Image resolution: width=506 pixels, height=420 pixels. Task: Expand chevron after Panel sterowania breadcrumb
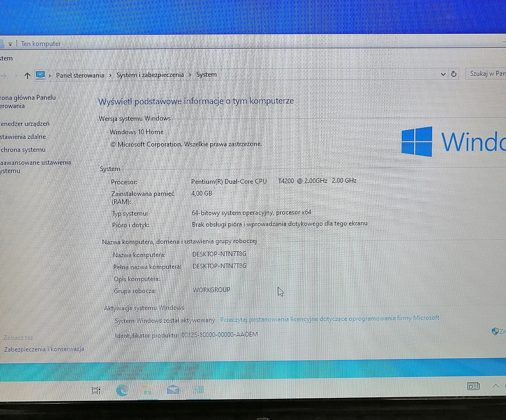(x=110, y=75)
